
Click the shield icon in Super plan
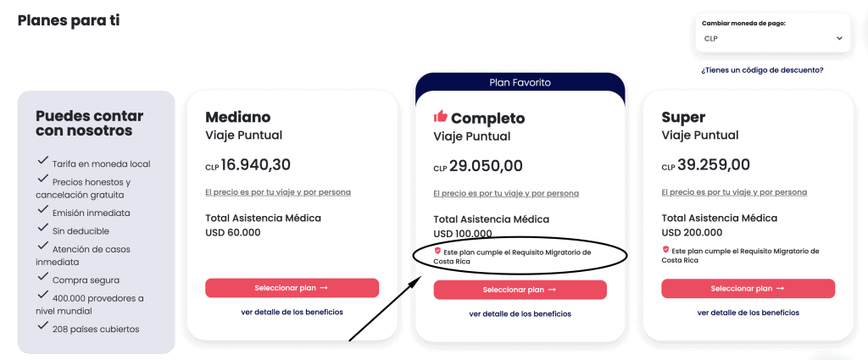pos(665,249)
